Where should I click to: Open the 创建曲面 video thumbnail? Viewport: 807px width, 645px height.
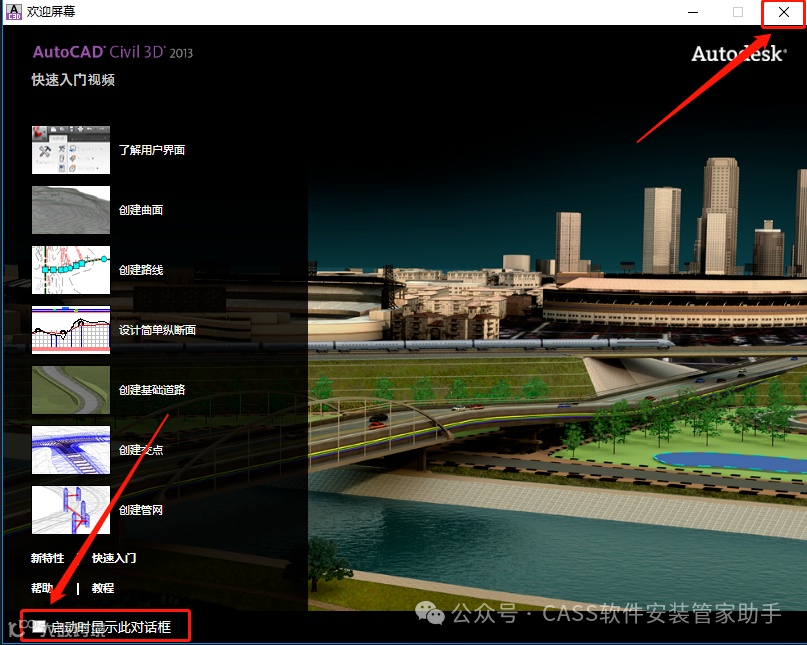coord(71,210)
